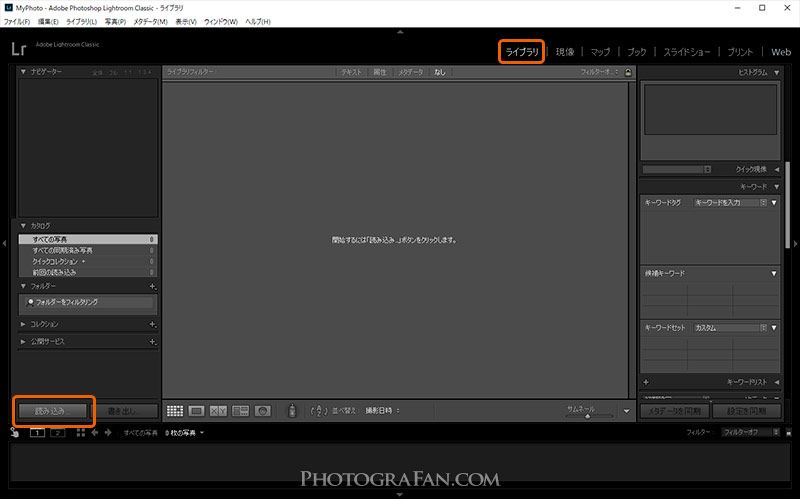Open Survey view in toolbar

[240, 411]
